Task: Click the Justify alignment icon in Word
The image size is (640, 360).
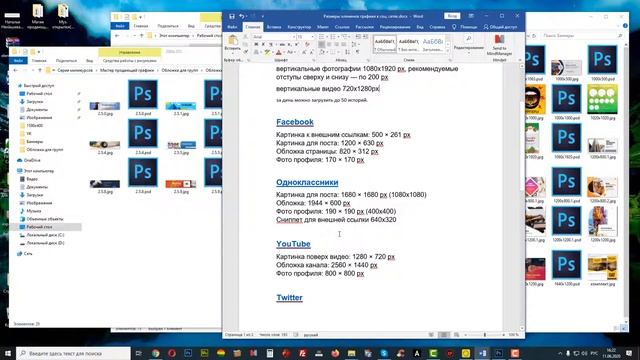Action: [343, 44]
